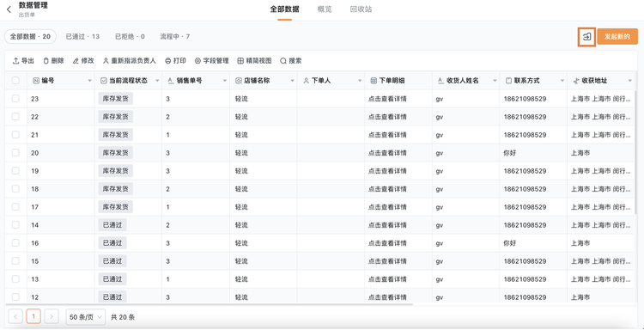This screenshot has width=644, height=330.
Task: Click 重新指派负责人 in the toolbar
Action: [130, 61]
